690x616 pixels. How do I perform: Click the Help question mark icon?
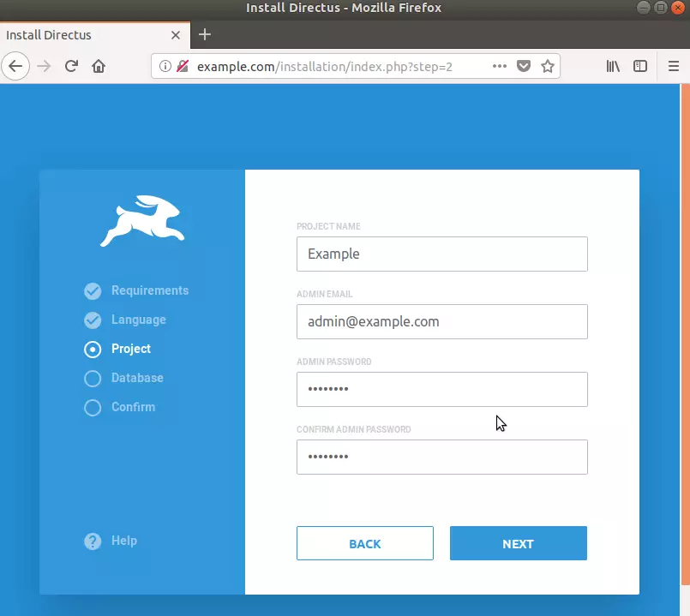tap(93, 541)
